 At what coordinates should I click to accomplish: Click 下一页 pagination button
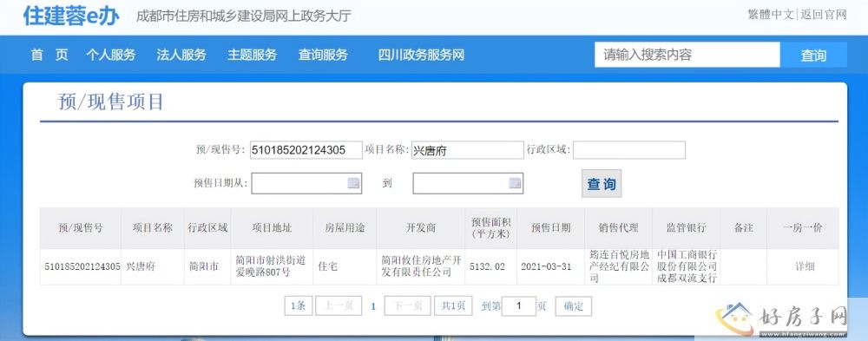click(407, 305)
